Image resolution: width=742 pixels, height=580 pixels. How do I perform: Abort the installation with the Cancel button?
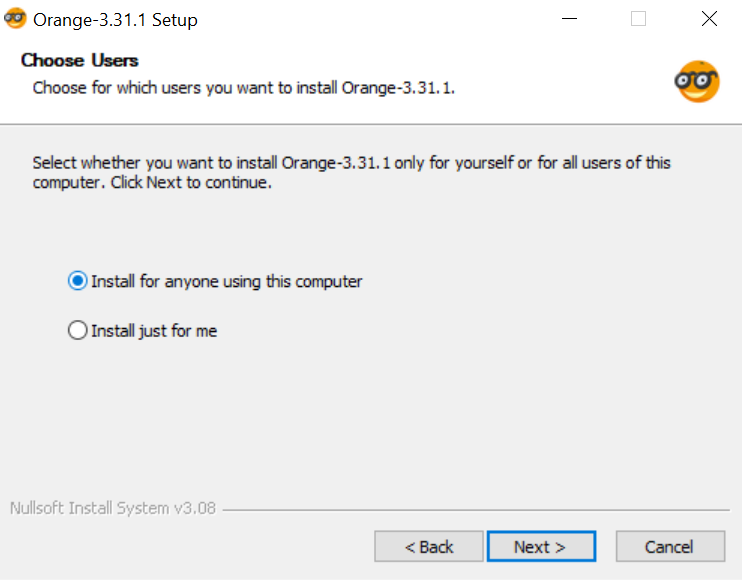670,547
